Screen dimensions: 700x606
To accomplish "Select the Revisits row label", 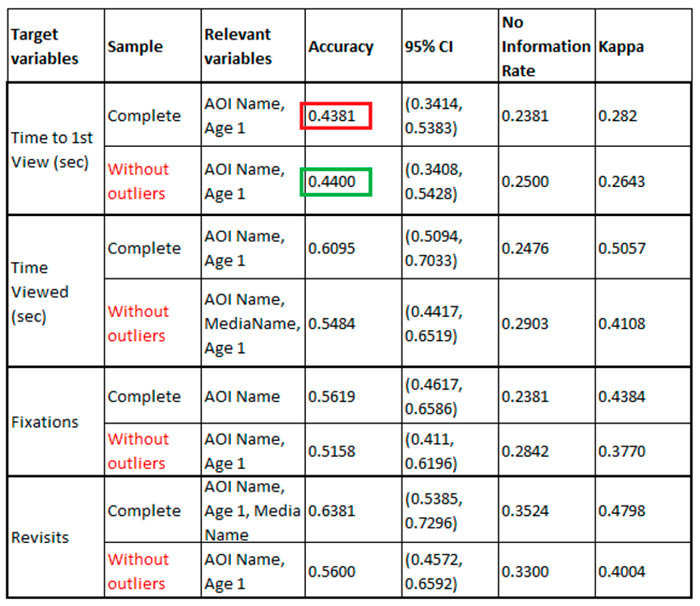I will pos(40,537).
